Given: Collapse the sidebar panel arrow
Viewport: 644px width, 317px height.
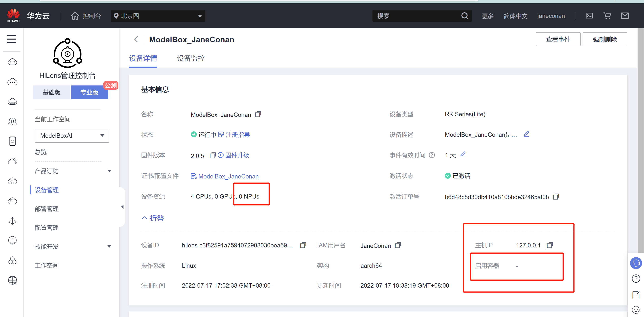Looking at the screenshot, I should click(122, 207).
